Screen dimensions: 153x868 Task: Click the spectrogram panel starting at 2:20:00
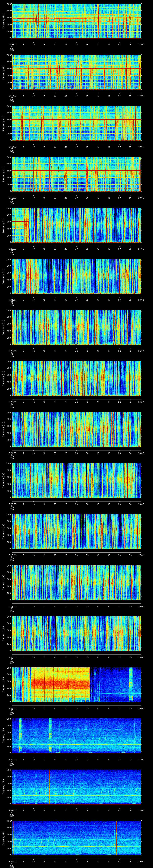tap(77, 225)
